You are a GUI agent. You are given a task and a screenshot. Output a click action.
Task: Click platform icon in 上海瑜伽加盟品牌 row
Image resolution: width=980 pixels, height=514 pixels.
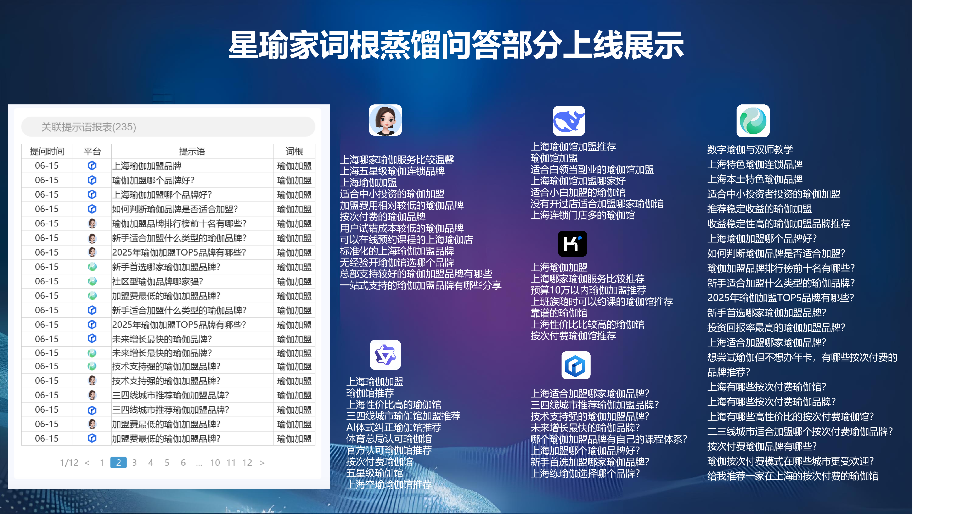pos(92,166)
